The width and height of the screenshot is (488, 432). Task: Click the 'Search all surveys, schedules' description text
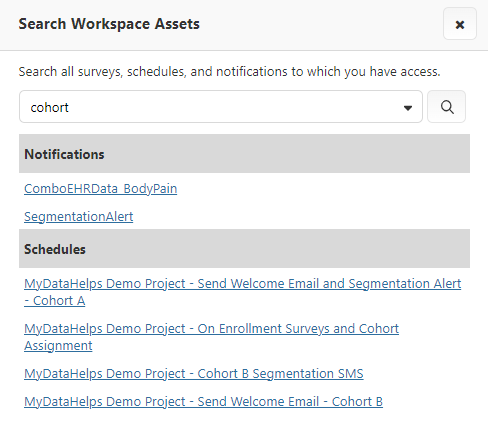coord(229,72)
